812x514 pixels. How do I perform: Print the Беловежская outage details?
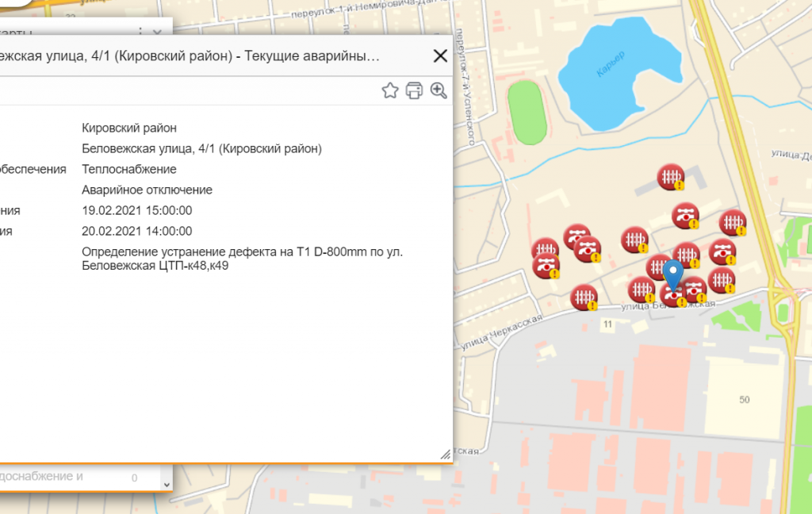click(x=412, y=90)
